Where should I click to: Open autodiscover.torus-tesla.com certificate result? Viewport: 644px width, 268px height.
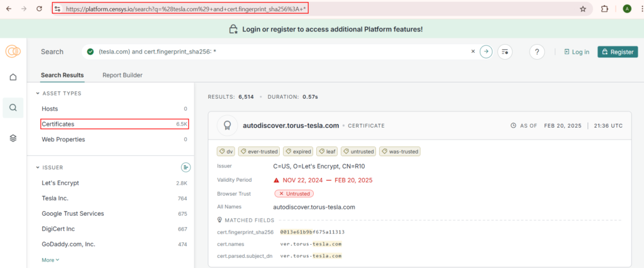[291, 126]
